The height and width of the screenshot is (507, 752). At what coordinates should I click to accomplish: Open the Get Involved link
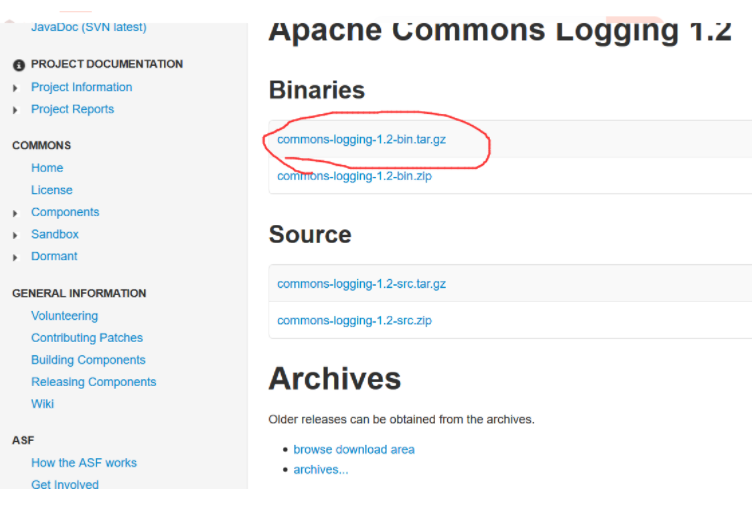tap(65, 484)
